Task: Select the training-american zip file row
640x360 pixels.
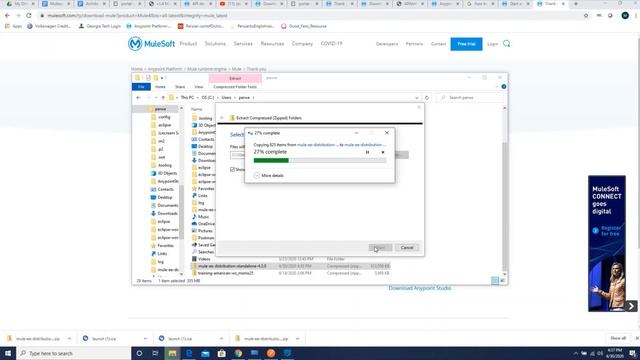Action: point(290,273)
